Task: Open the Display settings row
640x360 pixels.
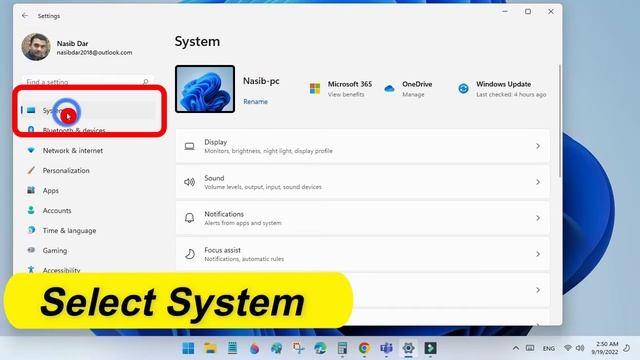Action: (x=362, y=146)
